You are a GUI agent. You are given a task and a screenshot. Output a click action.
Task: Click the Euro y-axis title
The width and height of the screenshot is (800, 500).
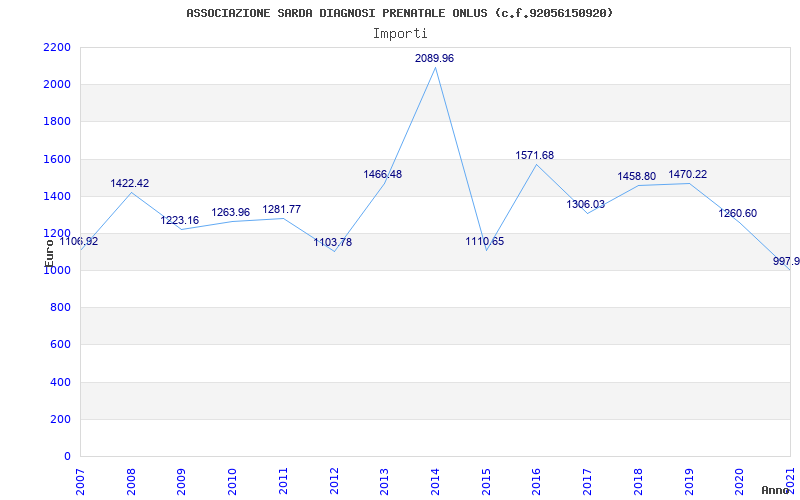pyautogui.click(x=49, y=253)
